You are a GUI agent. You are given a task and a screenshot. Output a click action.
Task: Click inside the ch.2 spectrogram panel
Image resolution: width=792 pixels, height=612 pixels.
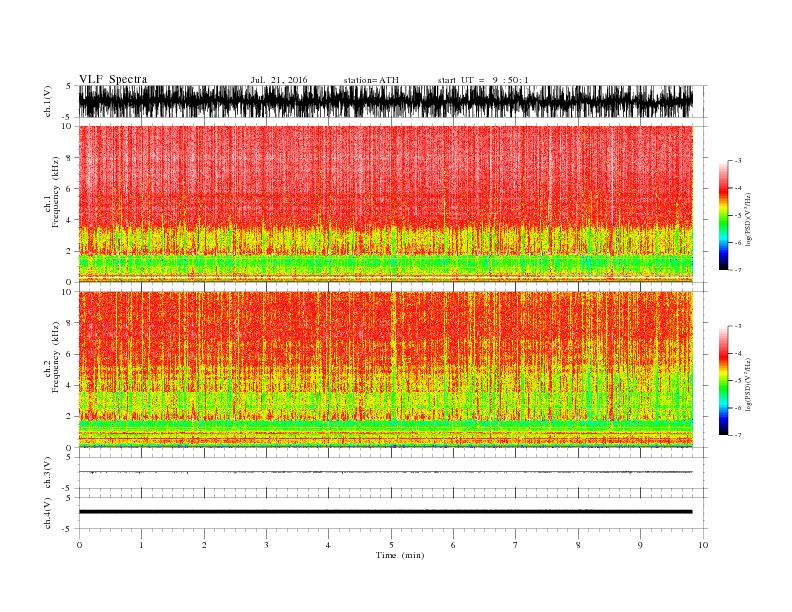[385, 370]
